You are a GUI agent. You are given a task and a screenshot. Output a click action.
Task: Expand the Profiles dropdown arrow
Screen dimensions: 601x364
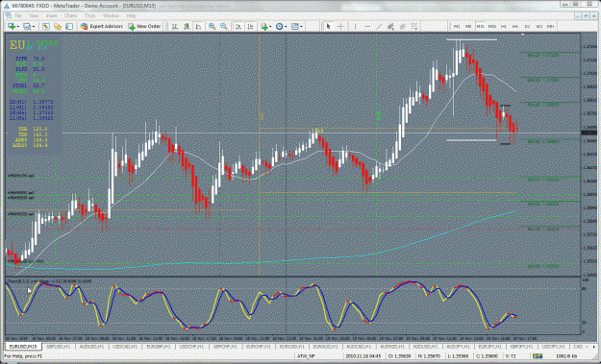(33, 26)
